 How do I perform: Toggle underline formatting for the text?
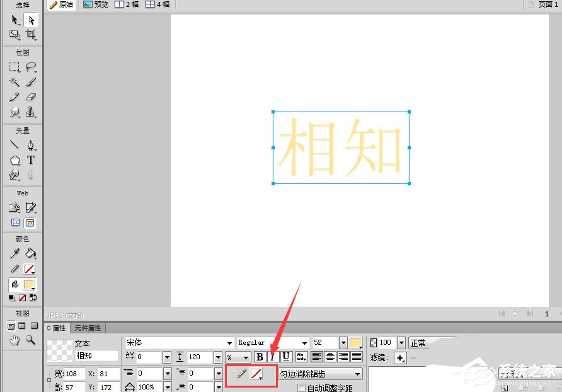[285, 357]
